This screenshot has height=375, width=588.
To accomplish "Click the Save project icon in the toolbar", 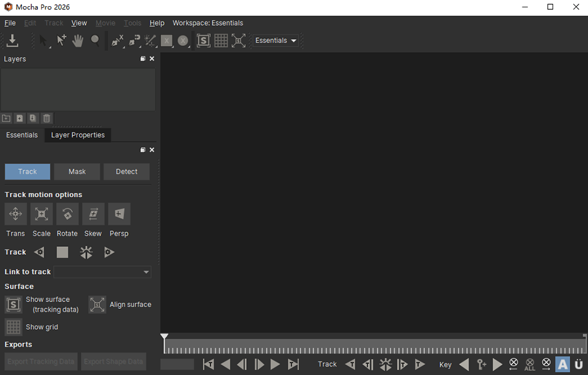I will pos(12,40).
